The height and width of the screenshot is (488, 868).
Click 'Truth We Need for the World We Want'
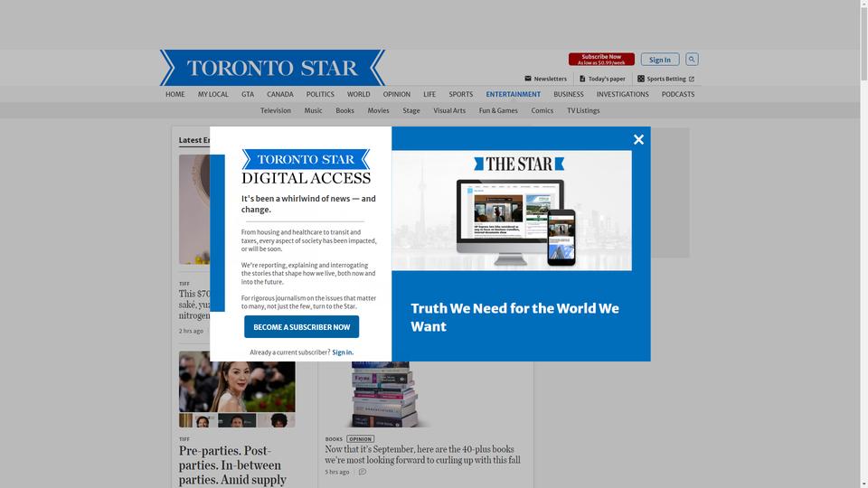514,317
